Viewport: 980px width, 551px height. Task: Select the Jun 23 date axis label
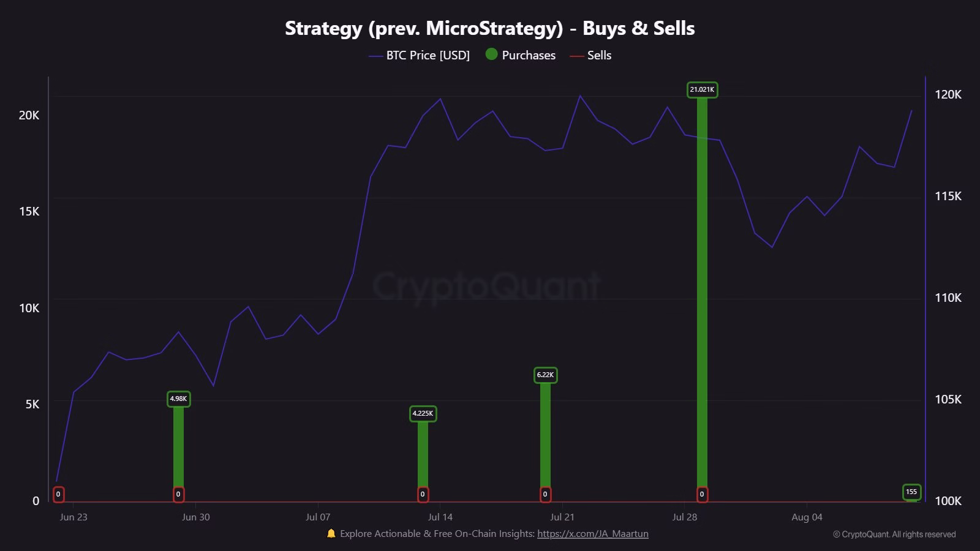(73, 517)
